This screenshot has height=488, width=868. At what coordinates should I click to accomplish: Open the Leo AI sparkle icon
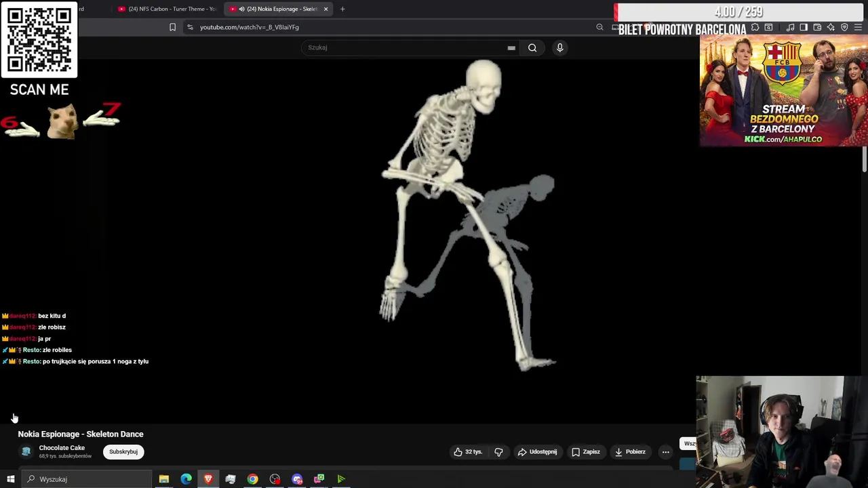point(831,27)
